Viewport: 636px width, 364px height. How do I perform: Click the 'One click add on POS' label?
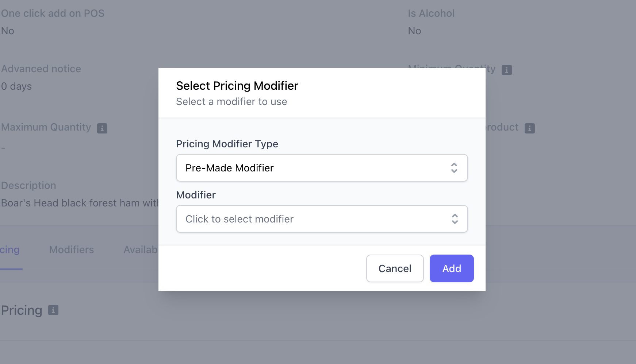pyautogui.click(x=53, y=13)
